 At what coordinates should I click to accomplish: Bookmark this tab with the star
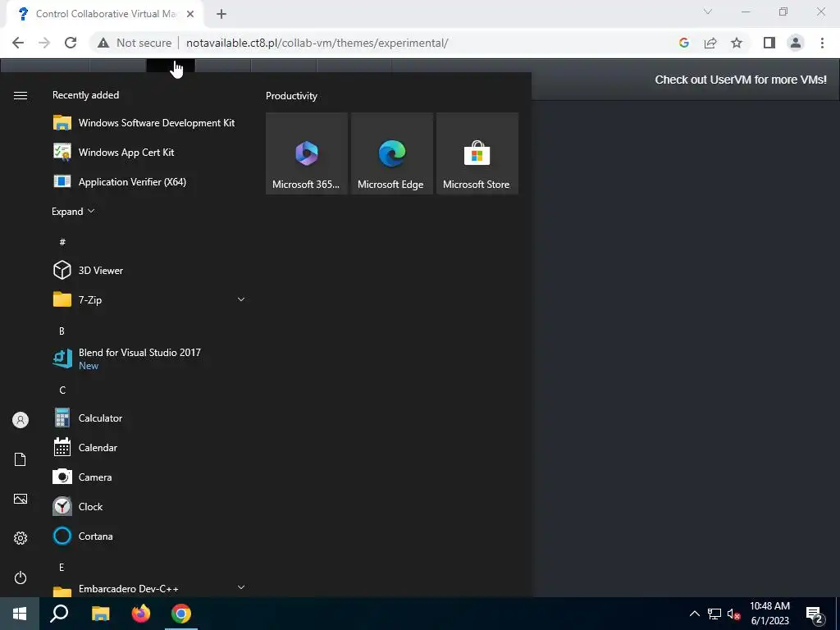[x=737, y=43]
